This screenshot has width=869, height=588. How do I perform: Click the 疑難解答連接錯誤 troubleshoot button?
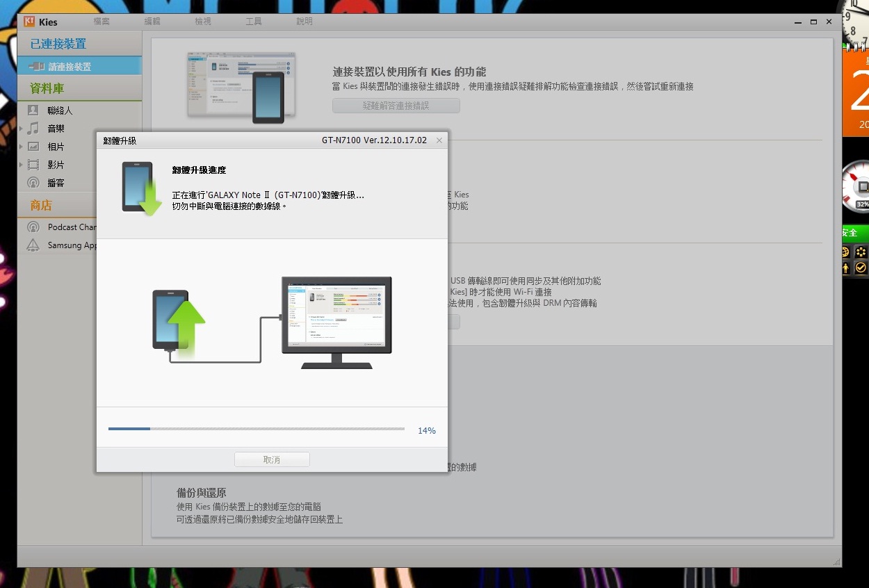pyautogui.click(x=396, y=106)
